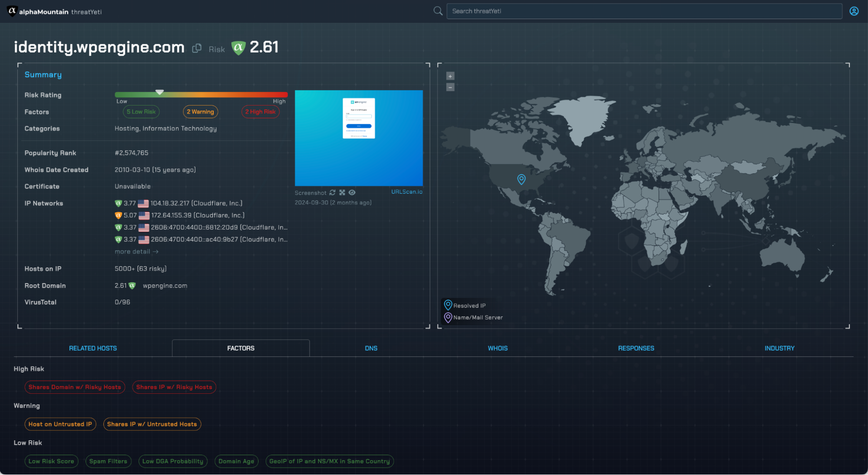
Task: Click the Summary section title
Action: (43, 75)
